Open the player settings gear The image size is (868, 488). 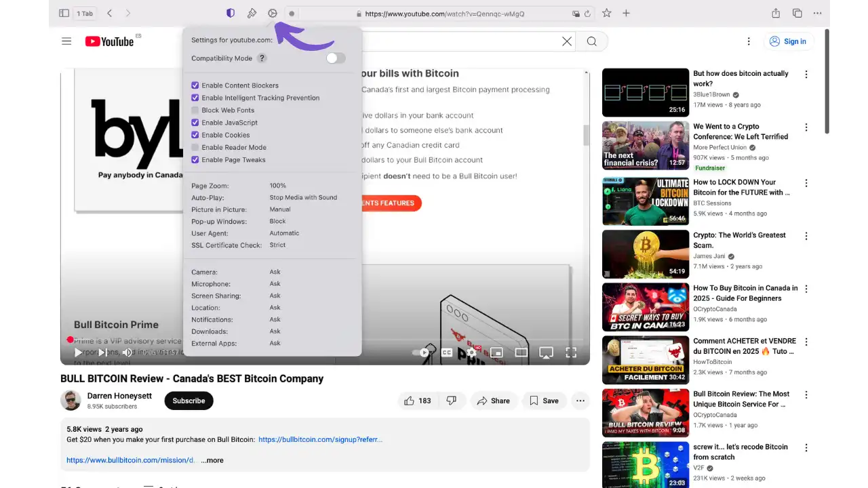pos(471,352)
